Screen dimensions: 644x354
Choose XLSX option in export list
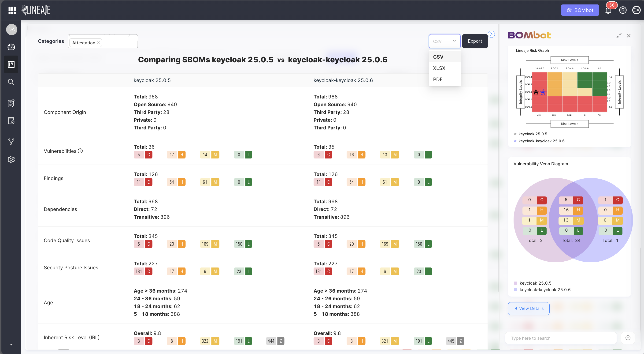444,68
